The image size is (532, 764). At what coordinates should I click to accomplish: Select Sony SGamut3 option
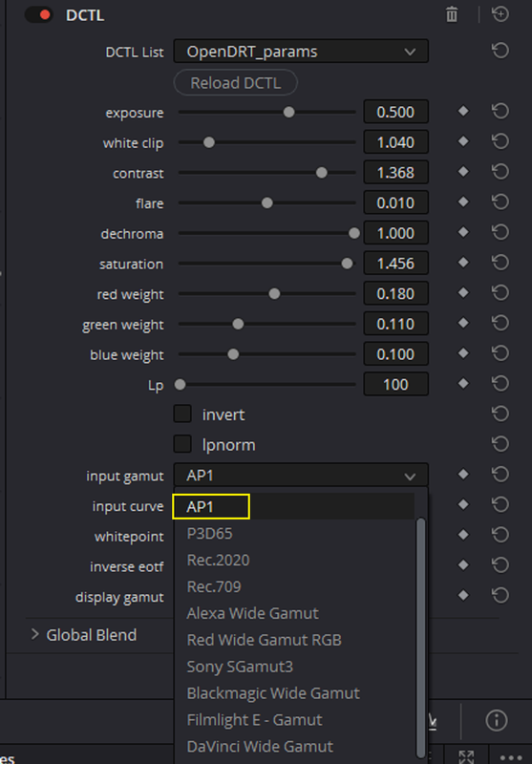tap(294, 666)
